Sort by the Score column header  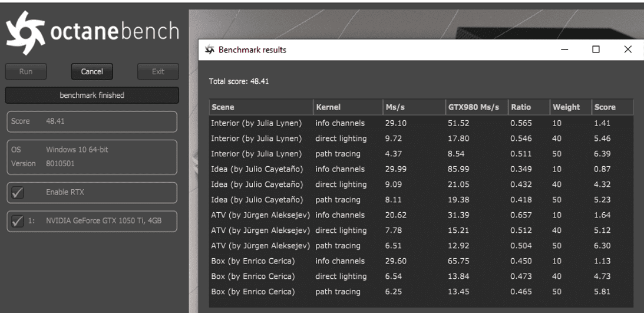point(612,107)
